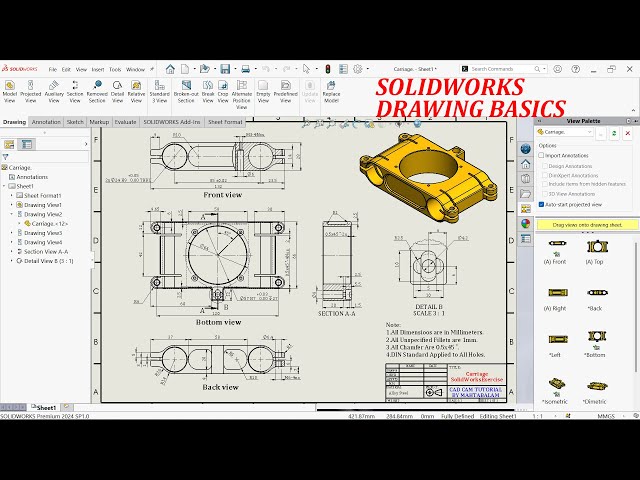Click the New document icon

coord(185,69)
